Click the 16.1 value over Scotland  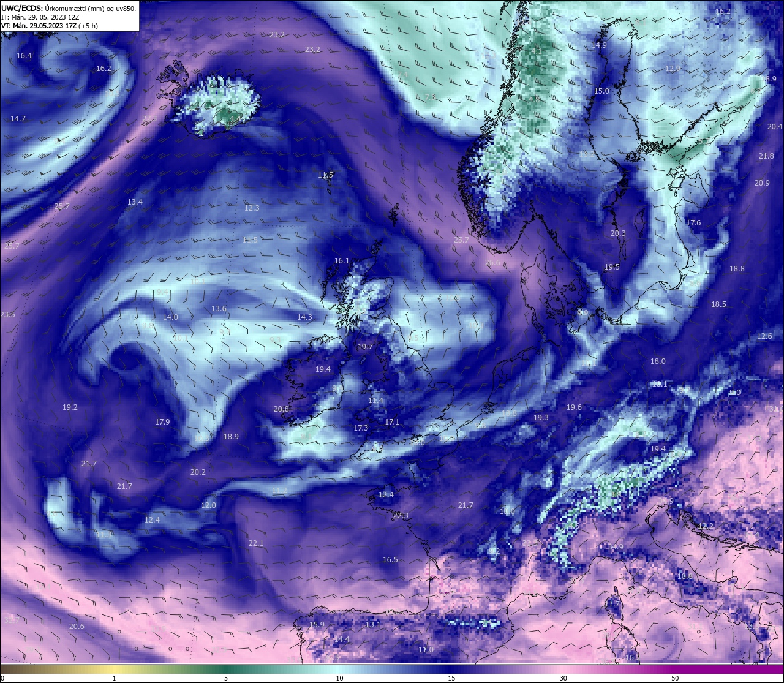(342, 261)
